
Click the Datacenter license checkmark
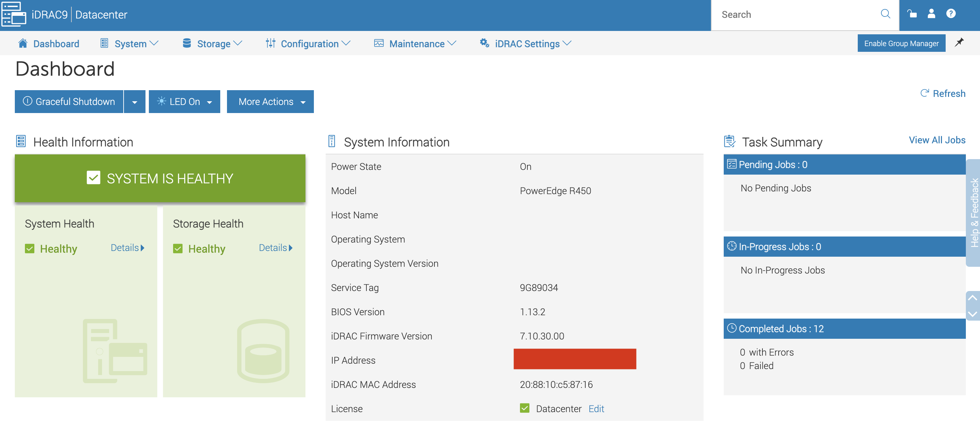525,408
